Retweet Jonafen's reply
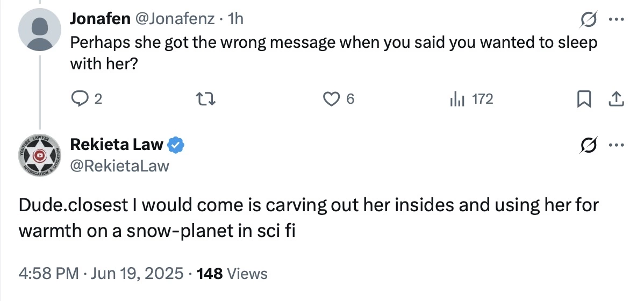This screenshot has width=644, height=301. tap(205, 99)
